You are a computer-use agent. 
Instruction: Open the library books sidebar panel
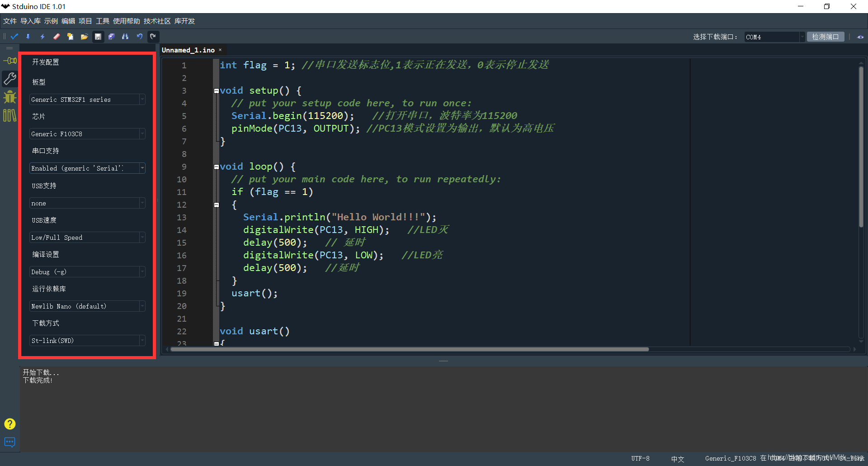coord(10,115)
